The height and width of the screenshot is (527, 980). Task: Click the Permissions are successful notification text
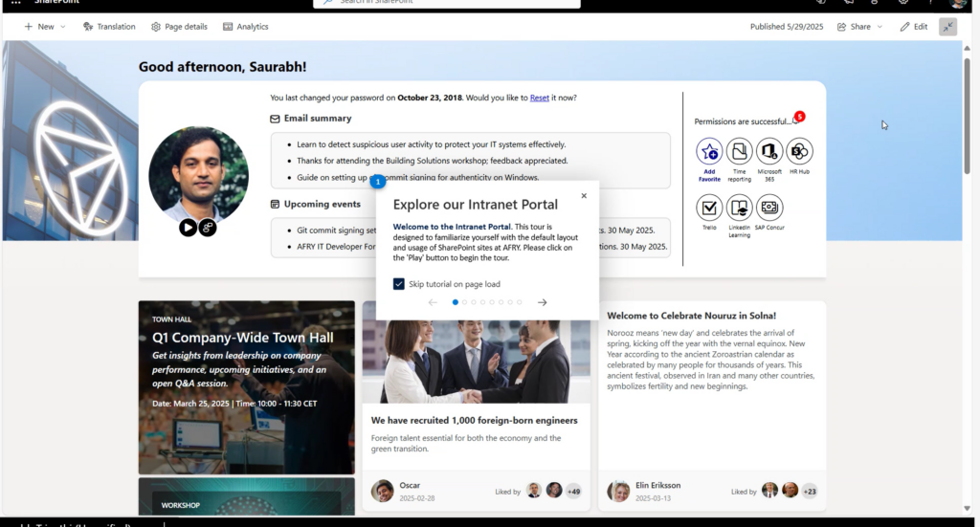pyautogui.click(x=742, y=121)
